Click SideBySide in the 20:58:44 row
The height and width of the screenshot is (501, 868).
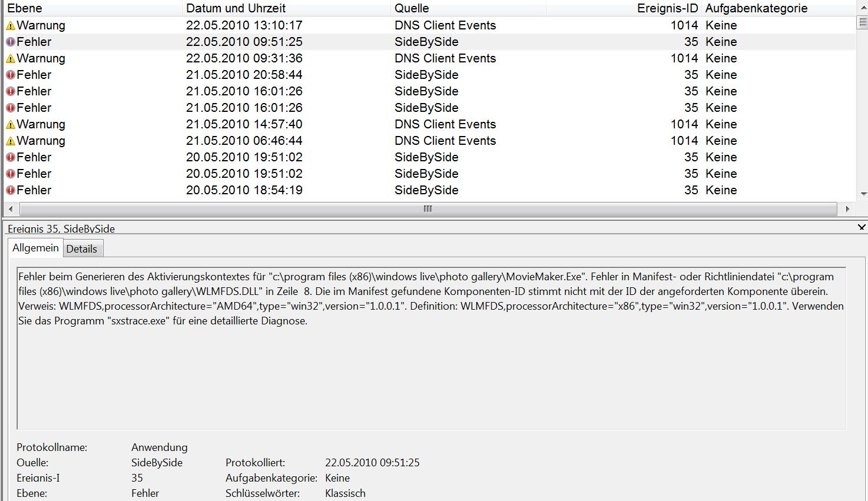[x=426, y=75]
